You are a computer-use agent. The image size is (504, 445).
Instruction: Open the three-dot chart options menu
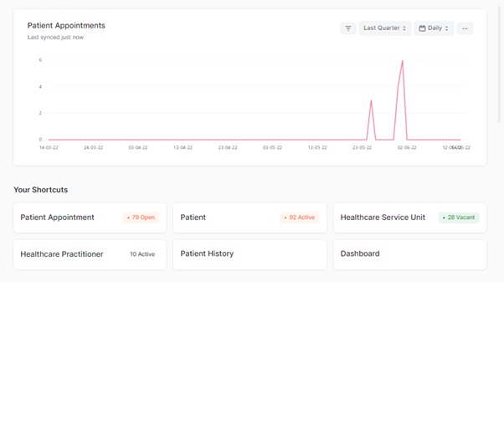coord(465,28)
